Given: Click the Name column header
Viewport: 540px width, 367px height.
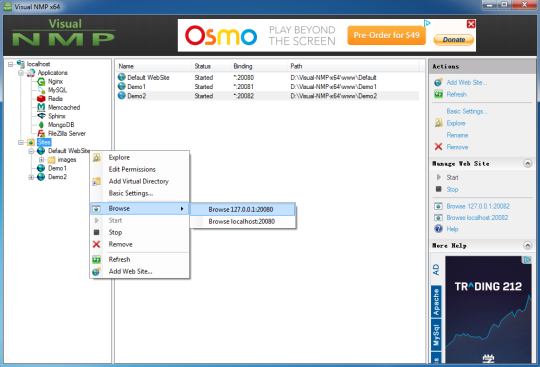Looking at the screenshot, I should (154, 66).
